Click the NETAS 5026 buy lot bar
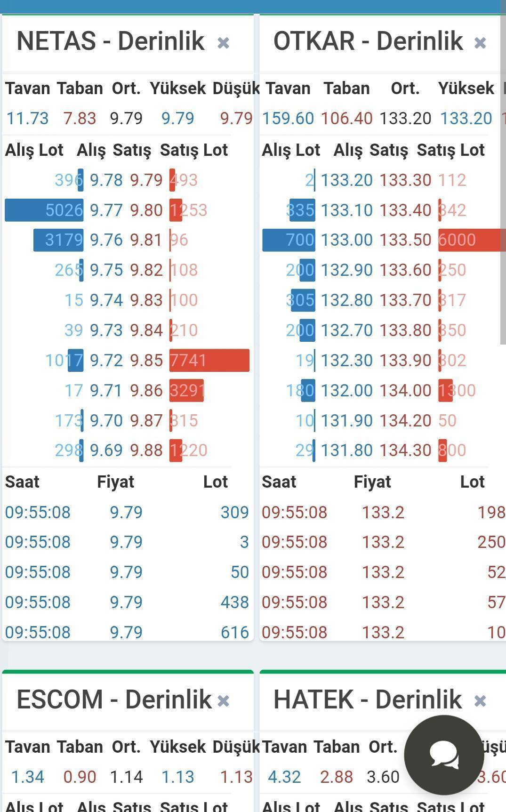 coord(44,210)
